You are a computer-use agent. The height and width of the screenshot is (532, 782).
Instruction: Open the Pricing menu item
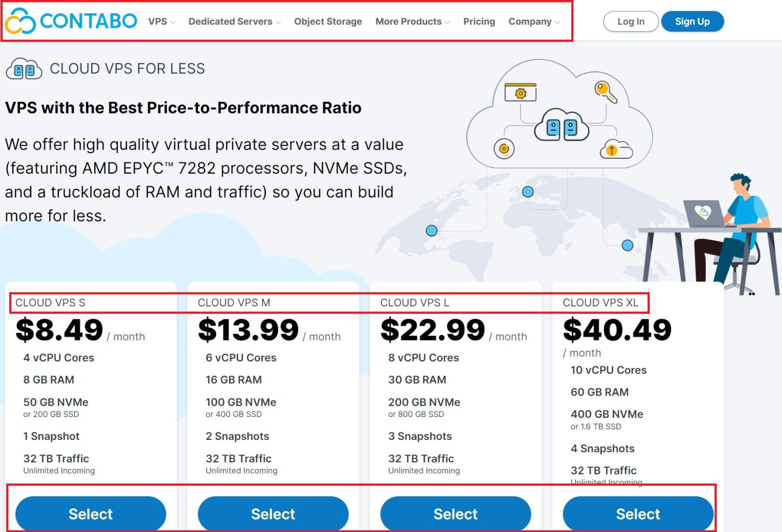tap(479, 21)
